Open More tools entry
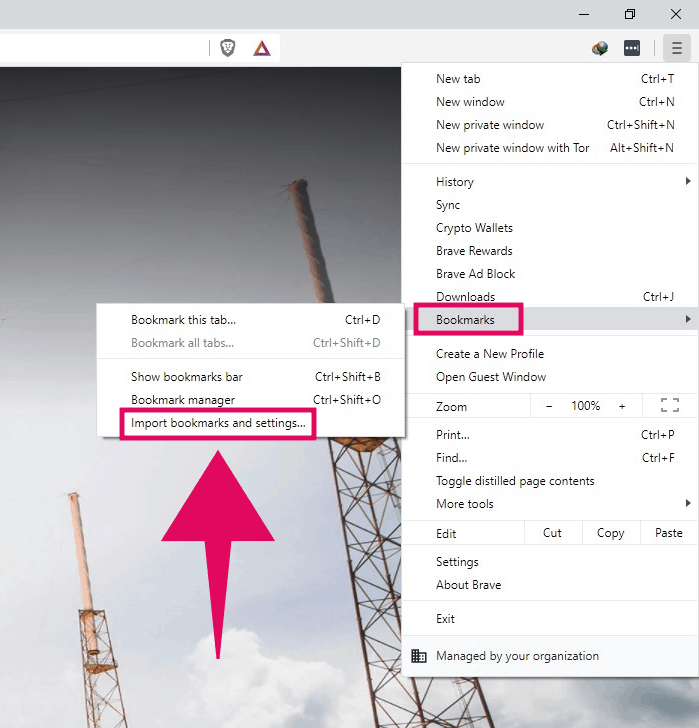Image resolution: width=699 pixels, height=728 pixels. coord(550,504)
